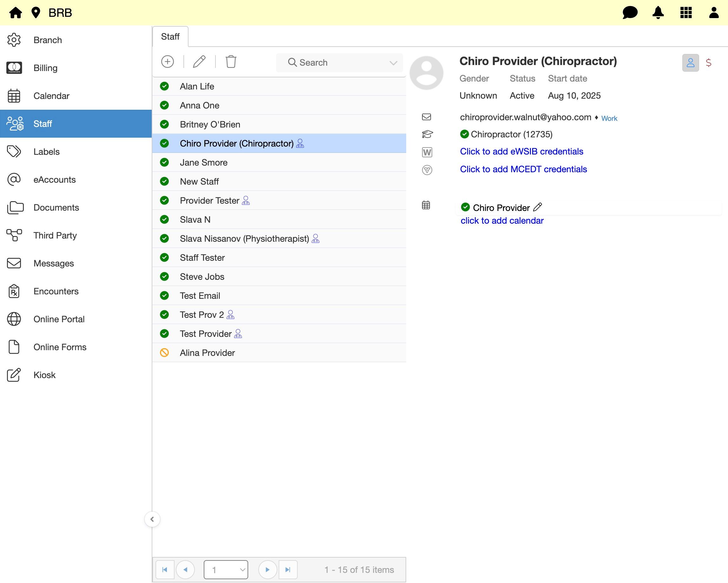Open the notifications bell

click(658, 13)
